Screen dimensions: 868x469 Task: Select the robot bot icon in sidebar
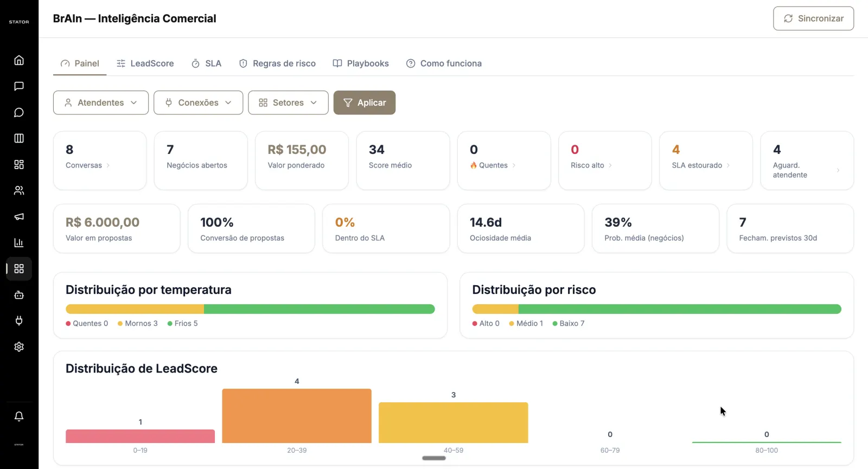point(19,295)
